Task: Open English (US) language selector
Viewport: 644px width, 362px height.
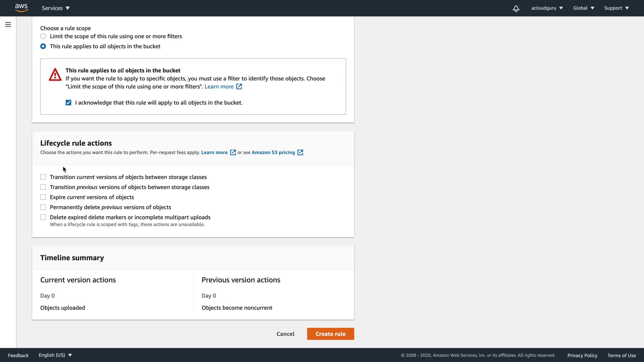Action: pyautogui.click(x=55, y=355)
